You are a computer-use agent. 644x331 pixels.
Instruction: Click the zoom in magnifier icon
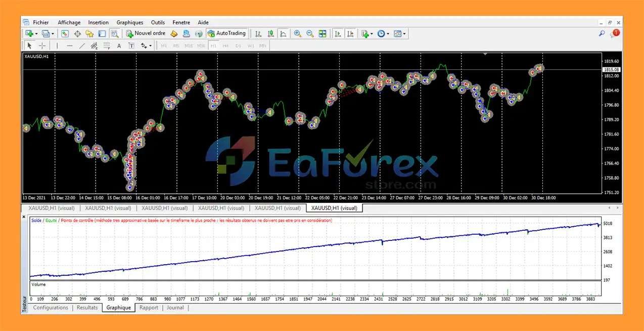[x=298, y=34]
